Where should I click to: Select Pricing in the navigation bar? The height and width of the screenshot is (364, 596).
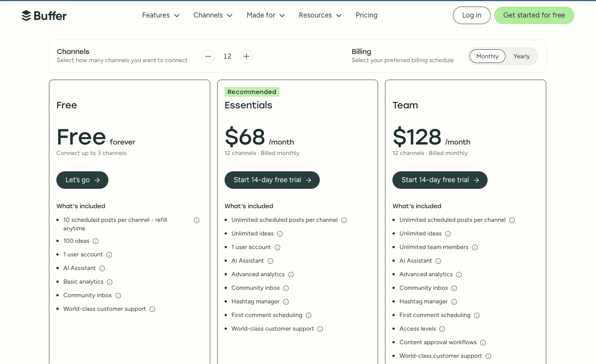[x=366, y=15]
